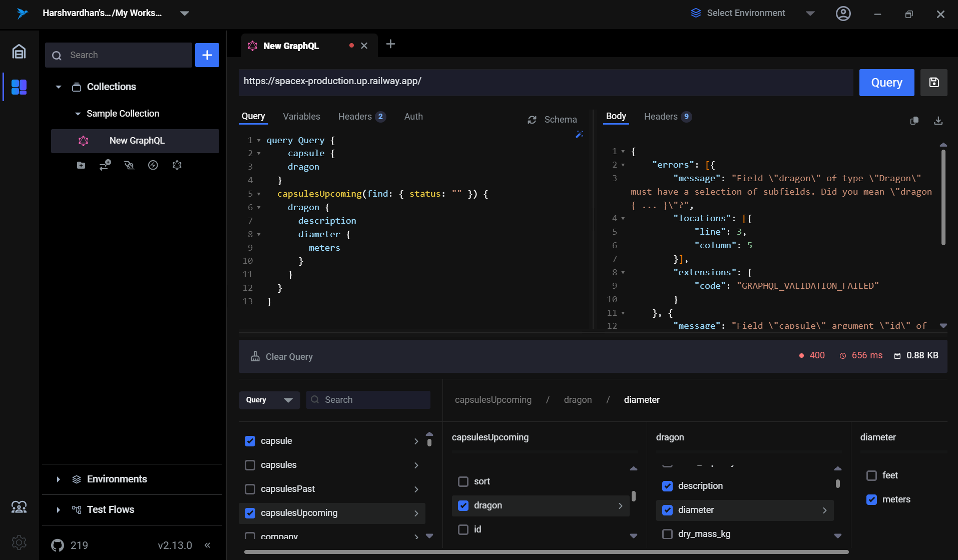This screenshot has height=560, width=958.
Task: Check the capsules field checkbox
Action: [x=250, y=465]
